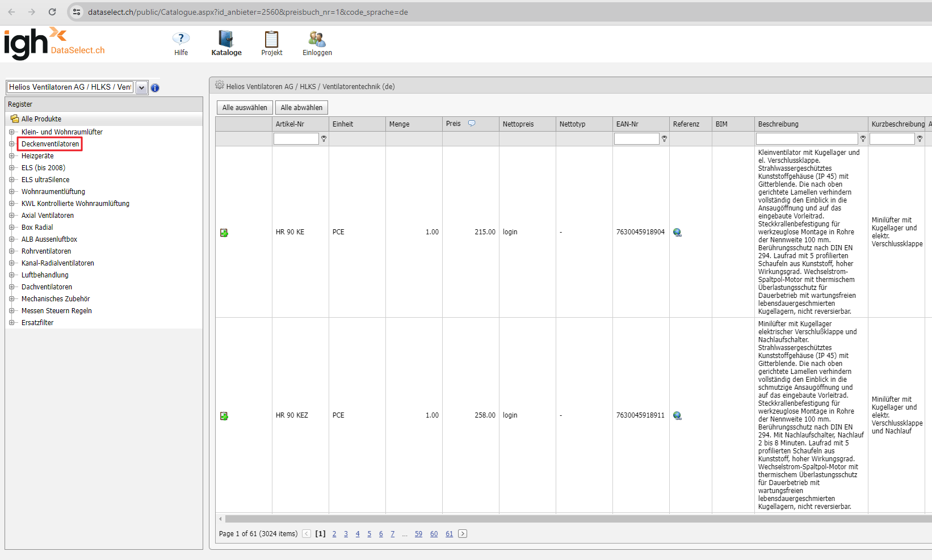Open the Projekt clipboard icon

click(x=272, y=39)
